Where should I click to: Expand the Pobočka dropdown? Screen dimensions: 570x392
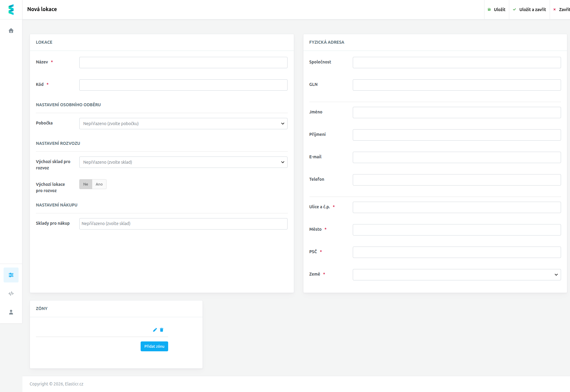[183, 124]
